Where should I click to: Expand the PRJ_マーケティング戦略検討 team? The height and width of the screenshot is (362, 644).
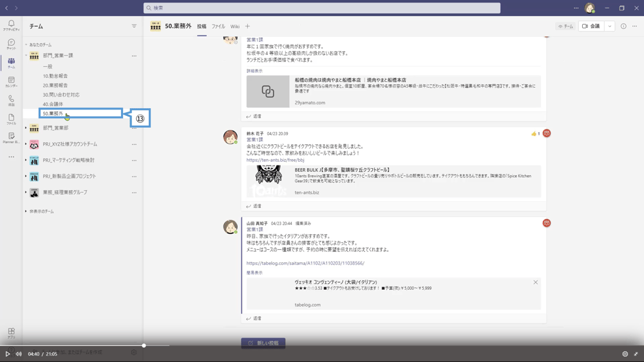click(26, 160)
